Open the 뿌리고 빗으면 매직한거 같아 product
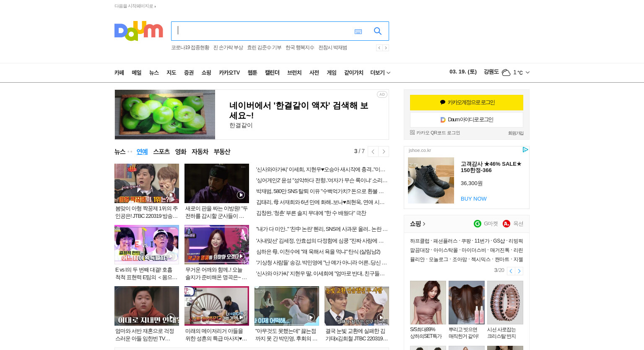Image resolution: width=644 pixels, height=350 pixels. coord(467,310)
